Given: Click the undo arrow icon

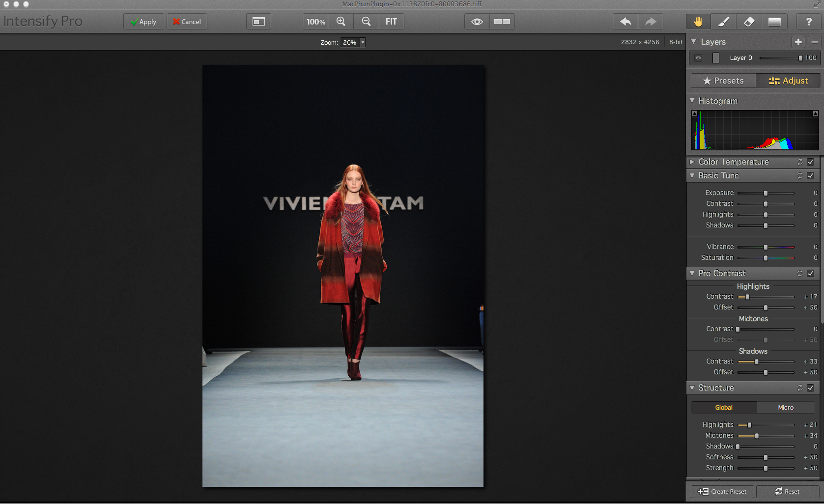Looking at the screenshot, I should click(x=625, y=22).
